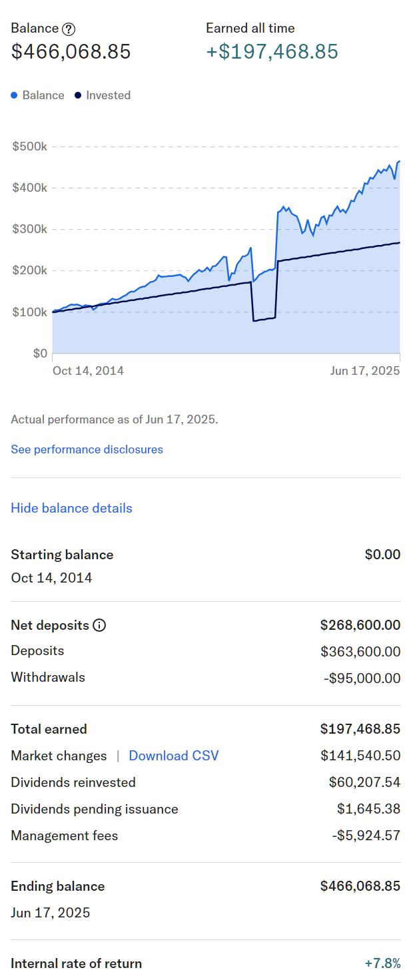Click the Jun 17, 2025 chart axis date
Image resolution: width=417 pixels, height=980 pixels.
[x=364, y=371]
